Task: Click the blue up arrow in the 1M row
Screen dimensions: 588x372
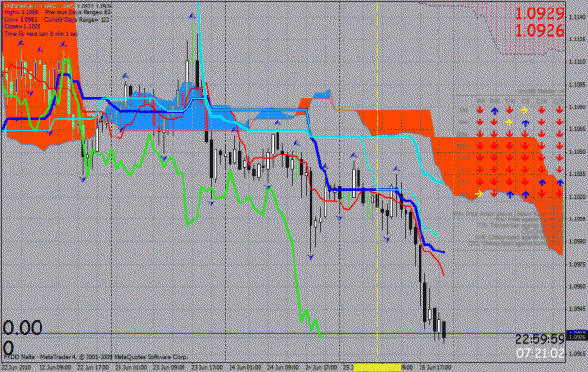Action: [x=494, y=111]
